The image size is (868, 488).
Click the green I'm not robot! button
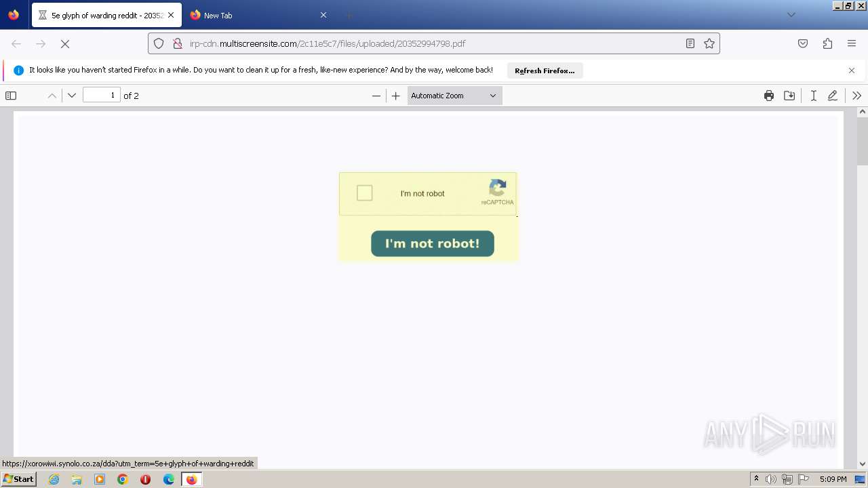click(x=433, y=243)
